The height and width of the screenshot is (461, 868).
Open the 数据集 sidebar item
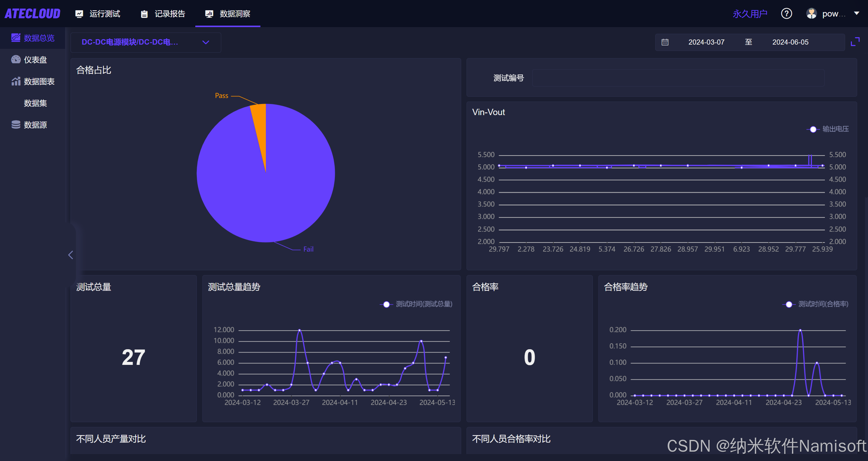click(x=35, y=103)
